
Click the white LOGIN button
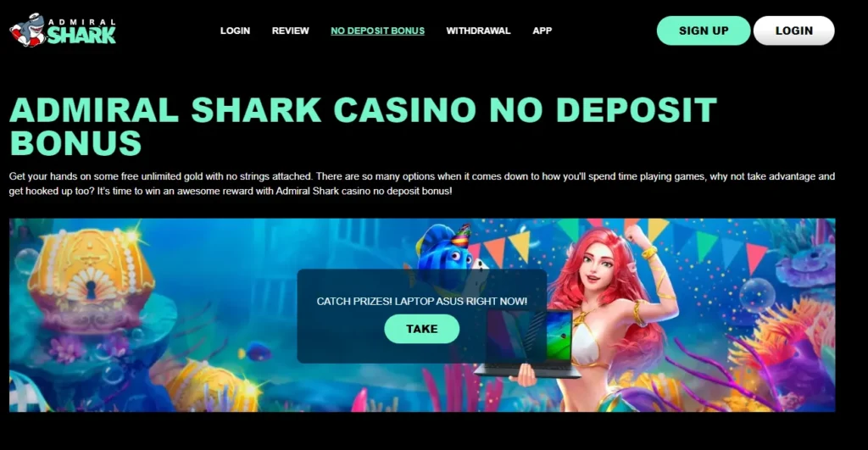(793, 31)
